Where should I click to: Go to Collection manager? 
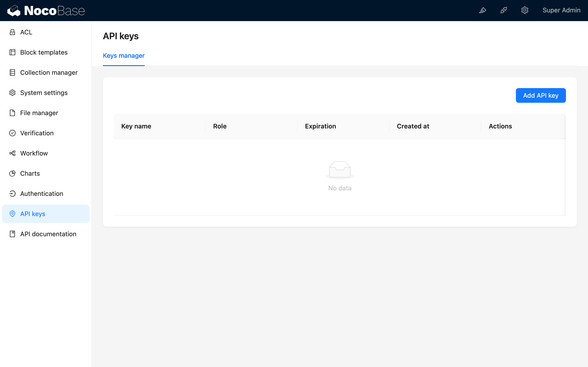point(49,72)
